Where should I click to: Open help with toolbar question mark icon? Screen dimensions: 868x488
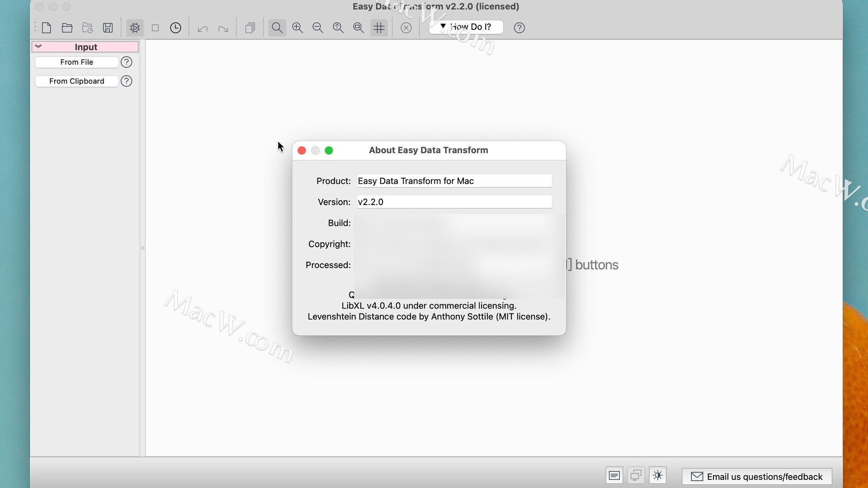519,28
